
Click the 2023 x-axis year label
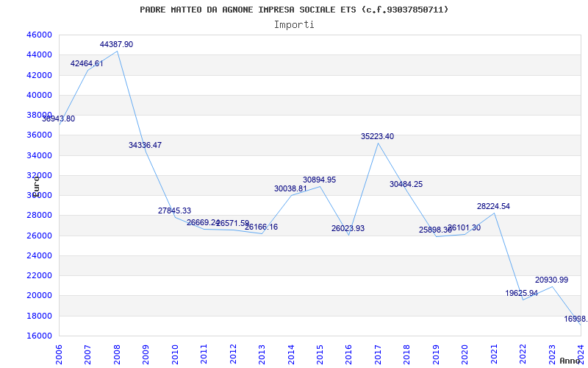pos(552,354)
